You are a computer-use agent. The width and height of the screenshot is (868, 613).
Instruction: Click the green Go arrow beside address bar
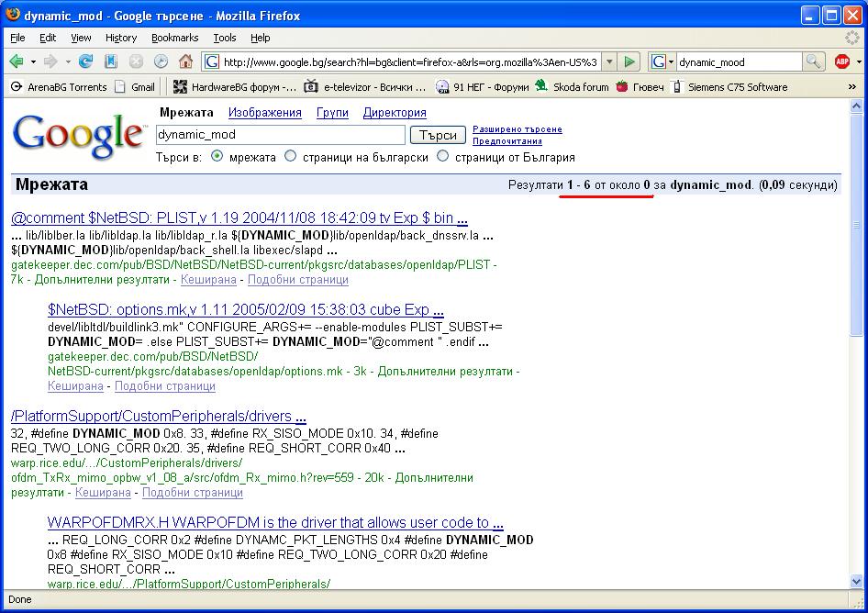629,62
